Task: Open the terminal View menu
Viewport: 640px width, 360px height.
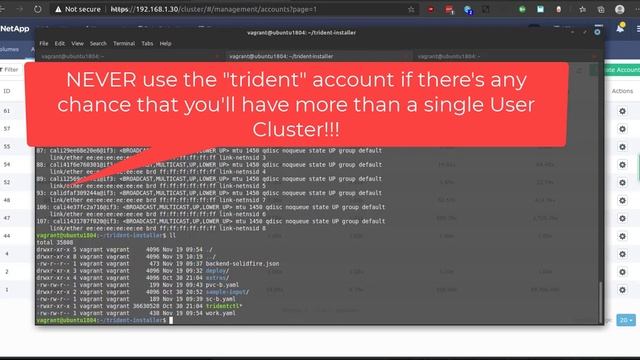Action: point(78,43)
